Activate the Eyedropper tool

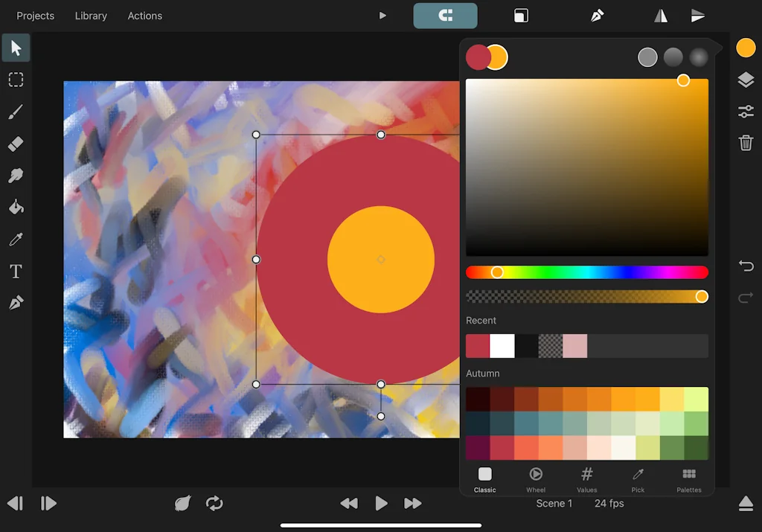[16, 239]
